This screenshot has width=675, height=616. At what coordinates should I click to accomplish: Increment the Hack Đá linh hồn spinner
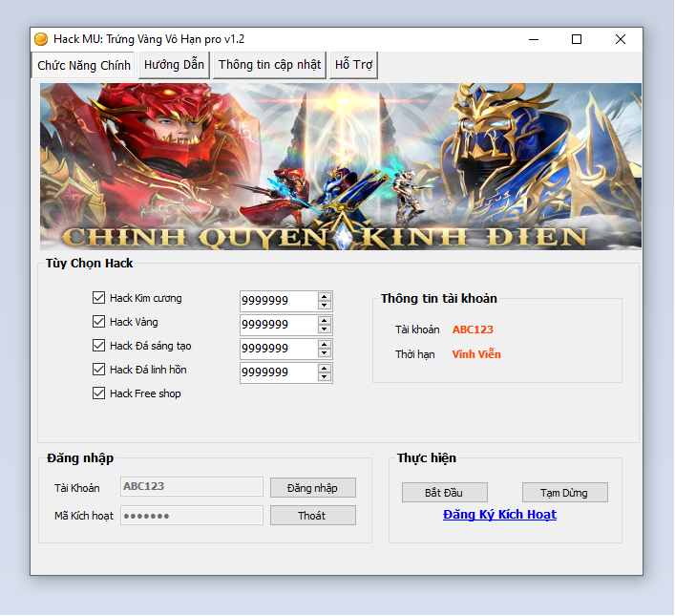[x=326, y=368]
